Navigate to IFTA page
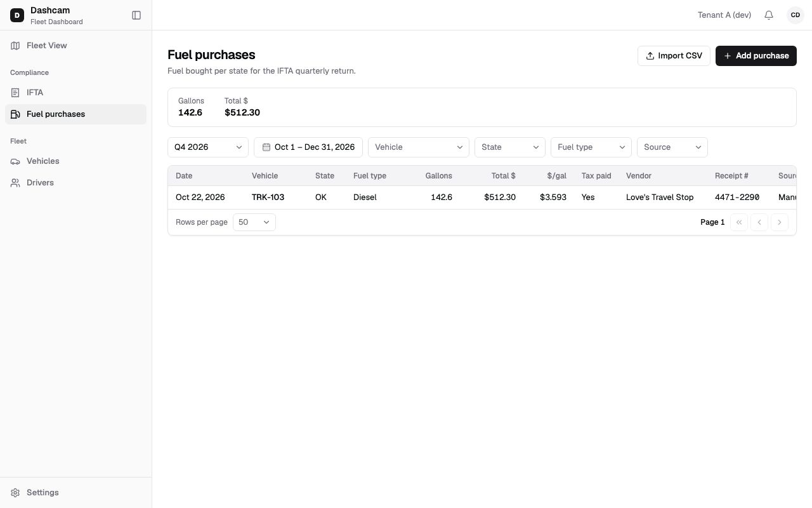Screen dimensions: 812x508 point(76,93)
